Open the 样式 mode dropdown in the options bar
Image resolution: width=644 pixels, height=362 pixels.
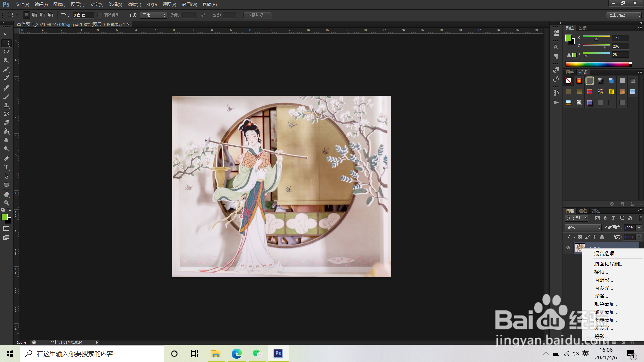(x=154, y=15)
